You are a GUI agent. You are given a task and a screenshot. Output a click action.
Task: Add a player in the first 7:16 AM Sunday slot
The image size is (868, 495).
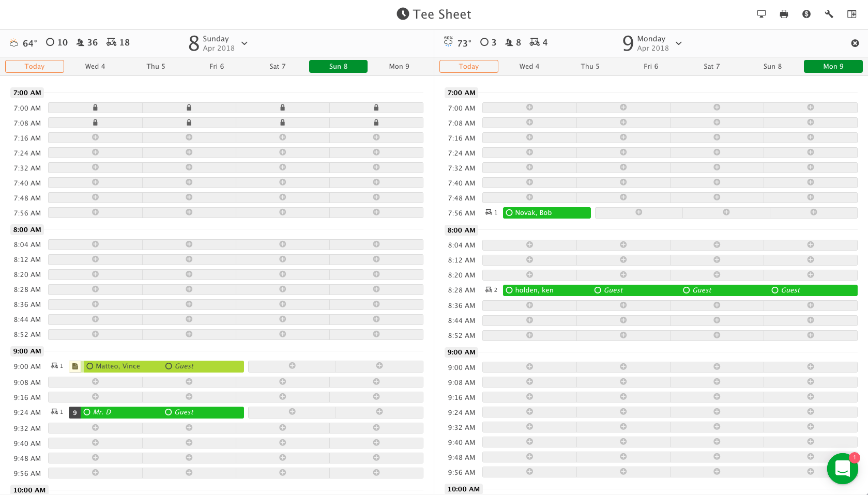pyautogui.click(x=95, y=137)
